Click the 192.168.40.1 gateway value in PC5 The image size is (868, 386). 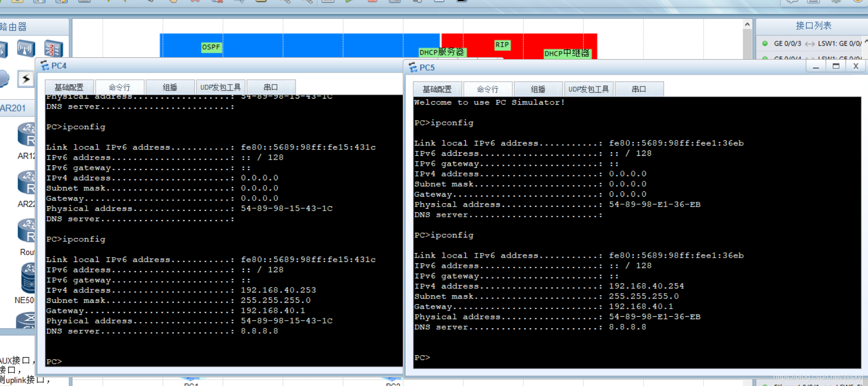(x=641, y=307)
